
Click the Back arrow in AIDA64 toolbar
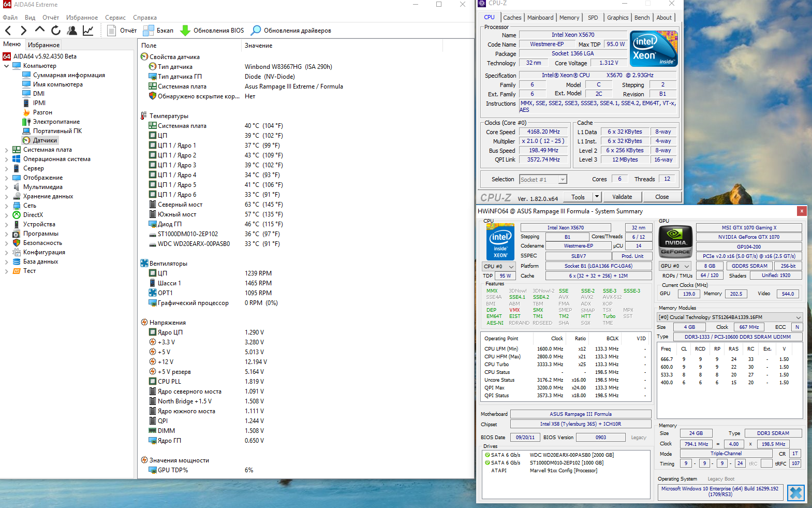click(8, 31)
